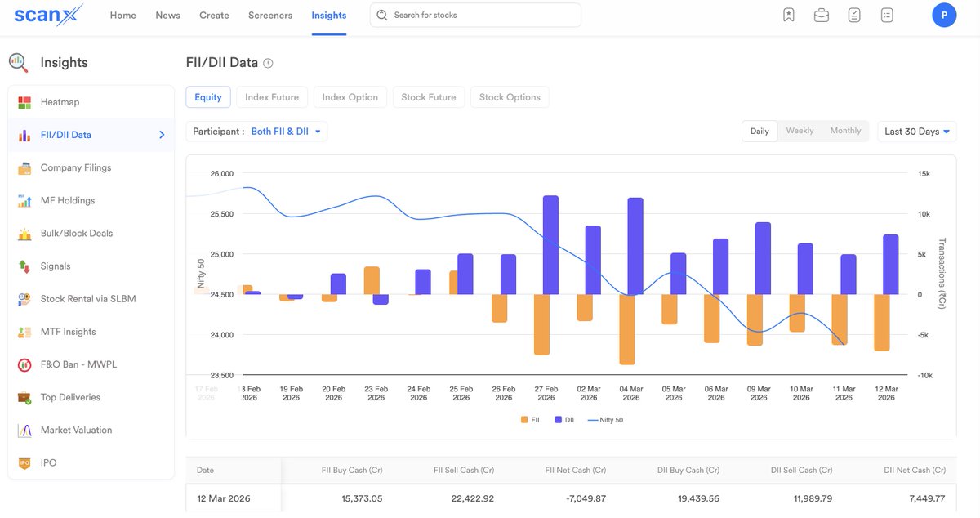Click the Heatmap icon in sidebar
980x518 pixels.
pos(24,102)
